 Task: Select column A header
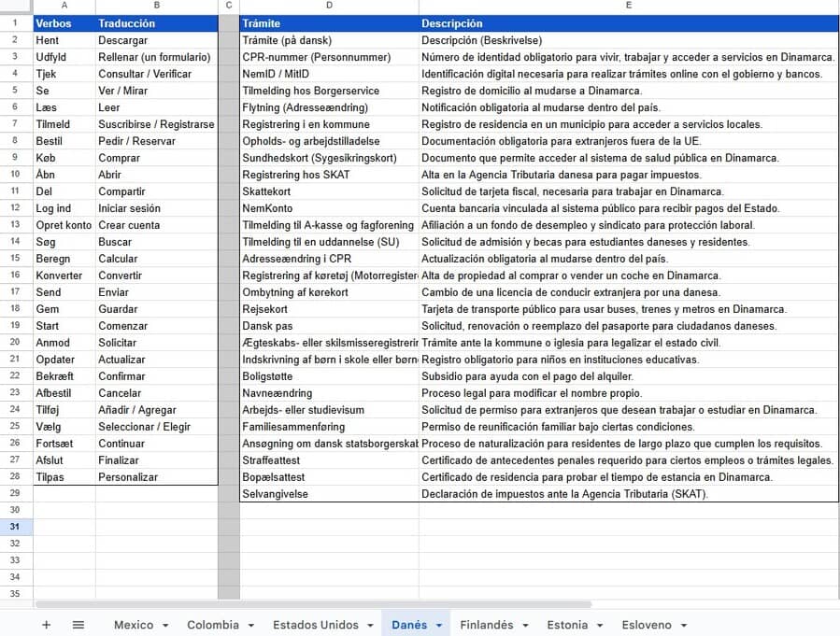64,6
